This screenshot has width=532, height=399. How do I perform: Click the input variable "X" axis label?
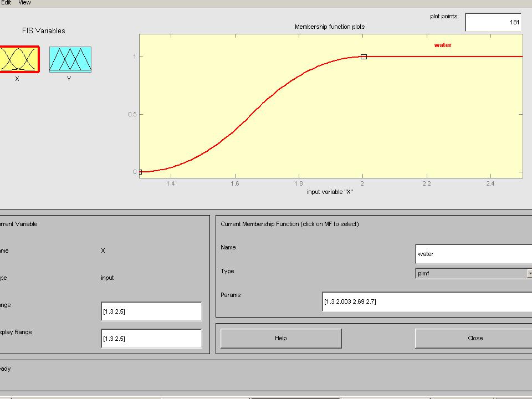(x=330, y=192)
